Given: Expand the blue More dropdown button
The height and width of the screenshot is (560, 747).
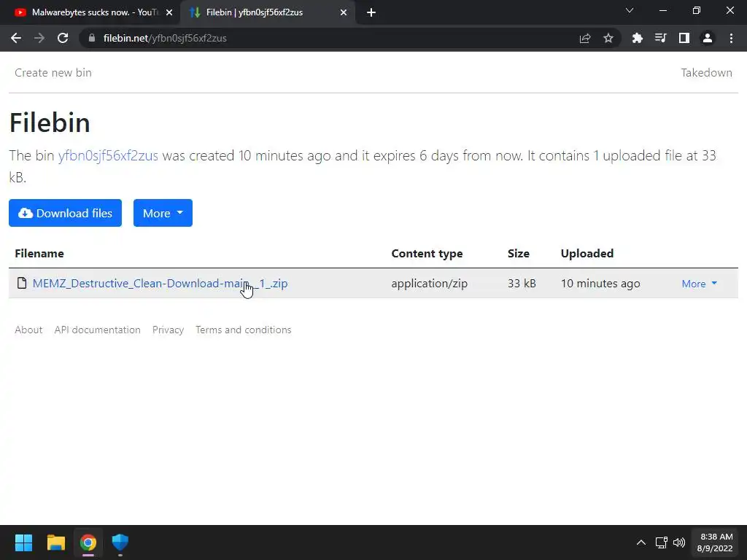Looking at the screenshot, I should (x=163, y=213).
